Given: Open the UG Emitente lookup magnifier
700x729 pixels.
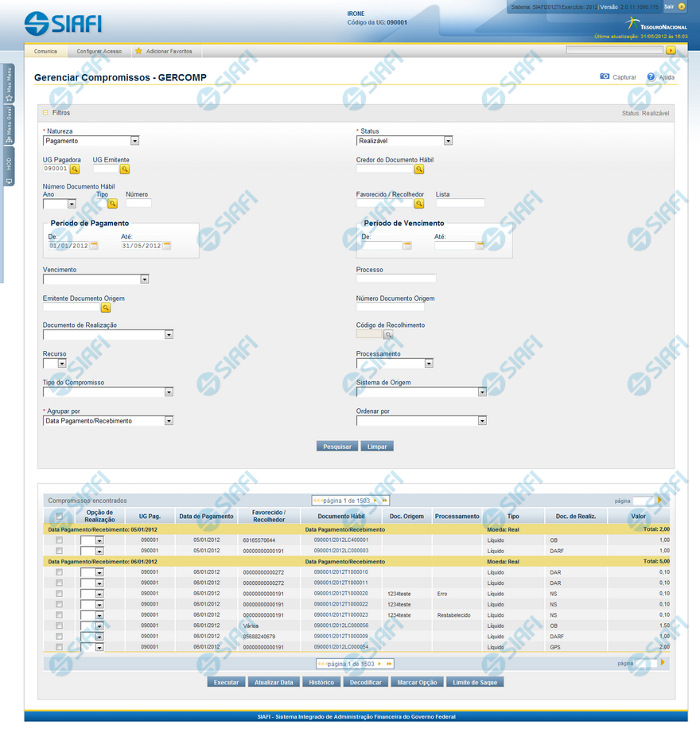Looking at the screenshot, I should click(124, 169).
